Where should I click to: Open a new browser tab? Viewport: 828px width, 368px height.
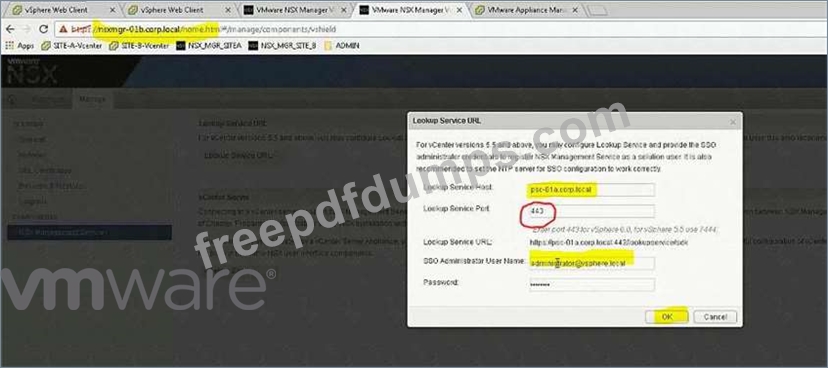597,10
